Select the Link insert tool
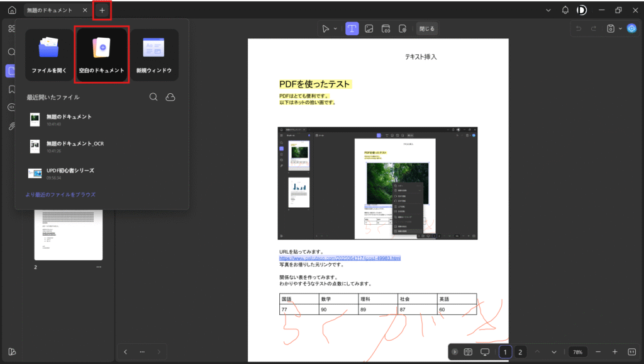The width and height of the screenshot is (644, 364). click(x=386, y=28)
